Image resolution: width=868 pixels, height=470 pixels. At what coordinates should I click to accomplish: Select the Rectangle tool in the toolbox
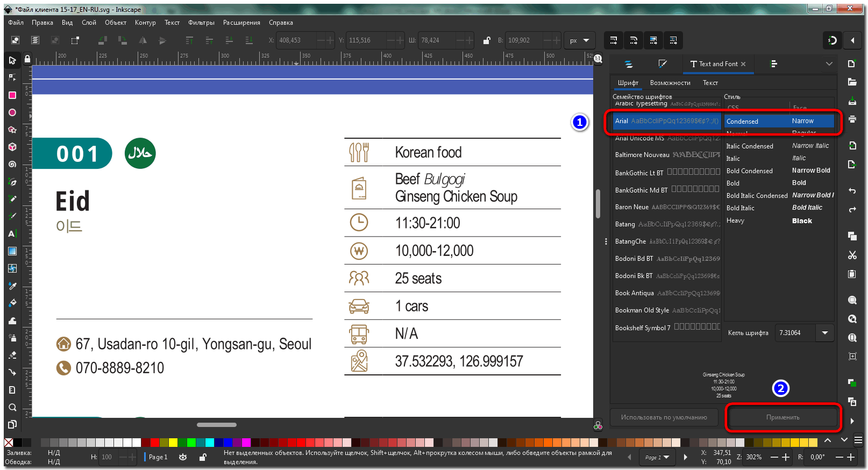point(12,95)
